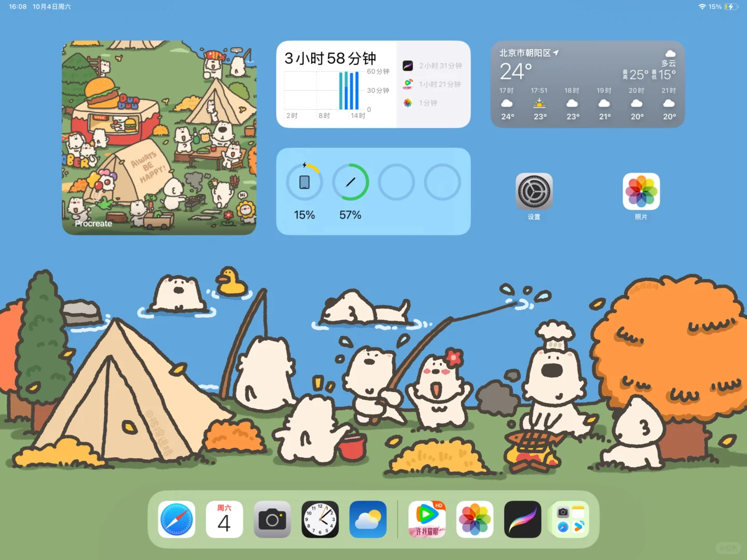Tap the 21° forecast temperature

tap(605, 117)
